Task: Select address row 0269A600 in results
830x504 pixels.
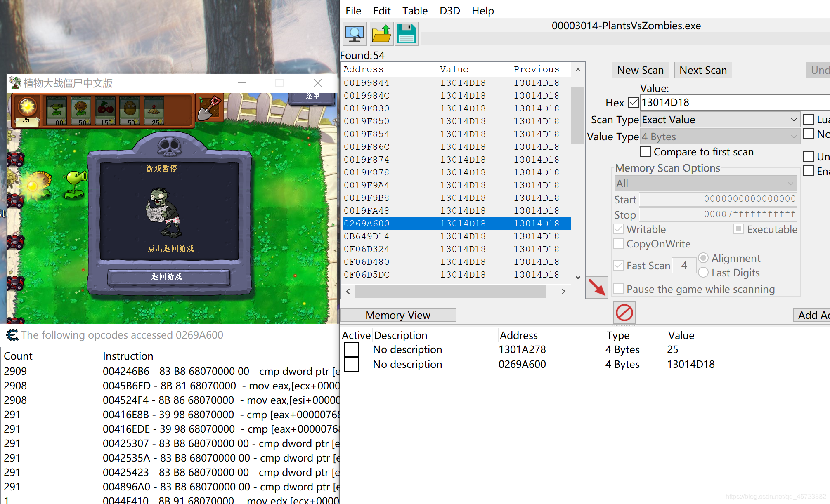Action: (456, 224)
